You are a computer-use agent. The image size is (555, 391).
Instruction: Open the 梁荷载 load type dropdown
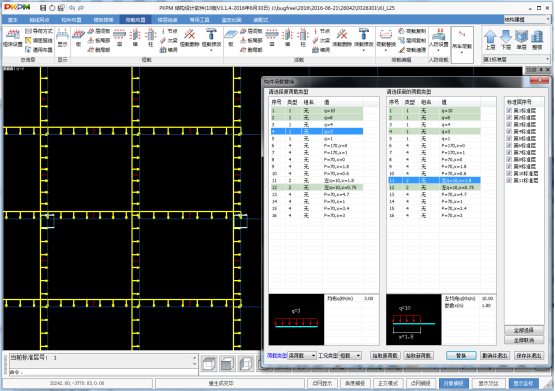[302, 355]
